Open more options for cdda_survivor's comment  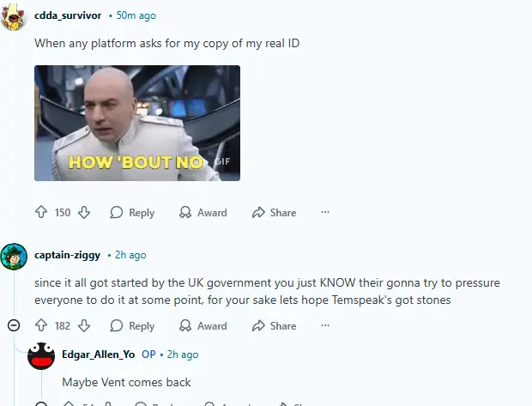point(325,212)
